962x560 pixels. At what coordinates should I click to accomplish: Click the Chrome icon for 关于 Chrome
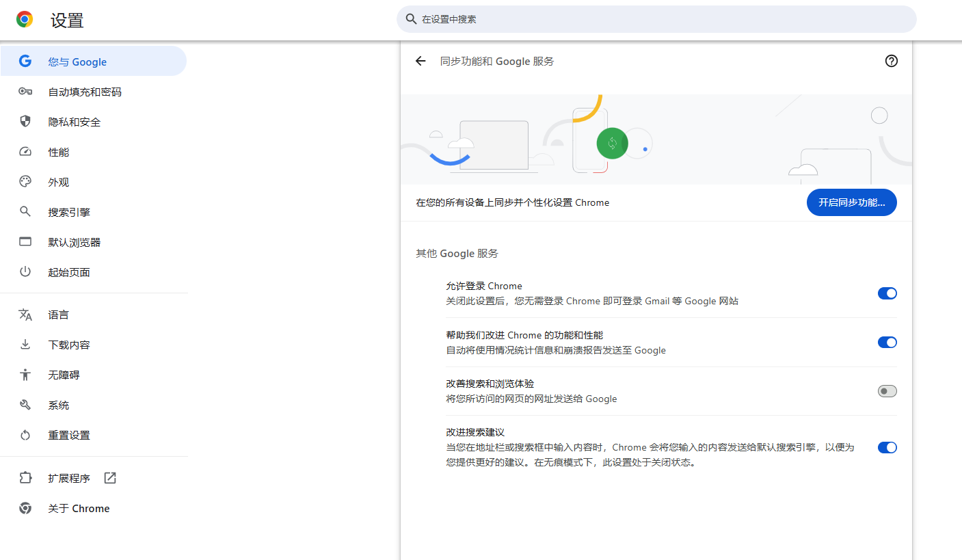point(25,508)
